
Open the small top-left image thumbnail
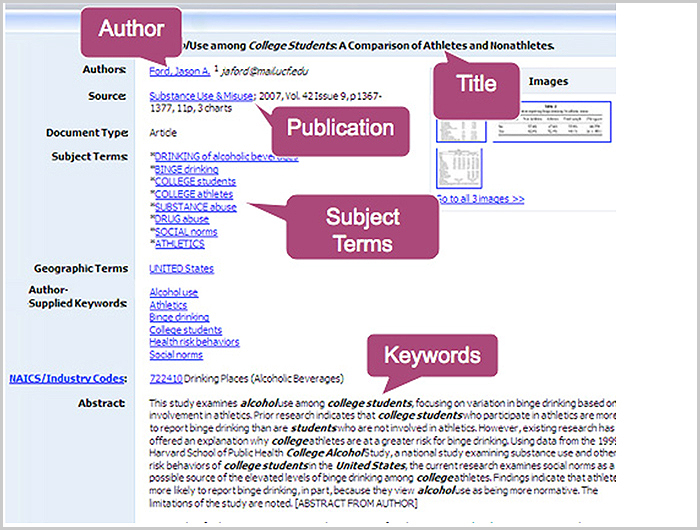pos(461,130)
